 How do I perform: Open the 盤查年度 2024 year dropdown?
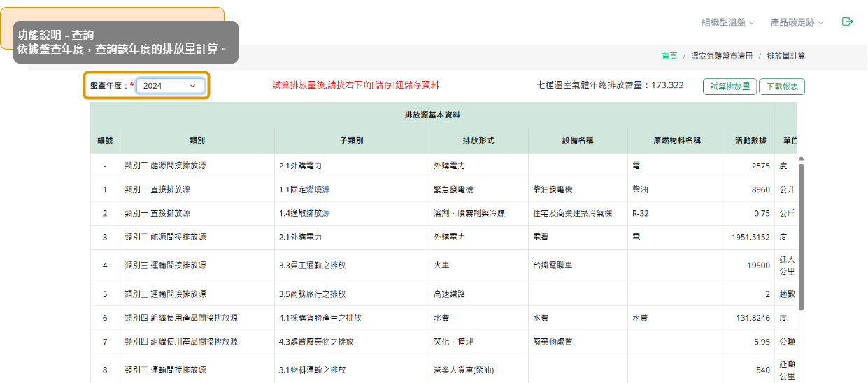pos(170,85)
